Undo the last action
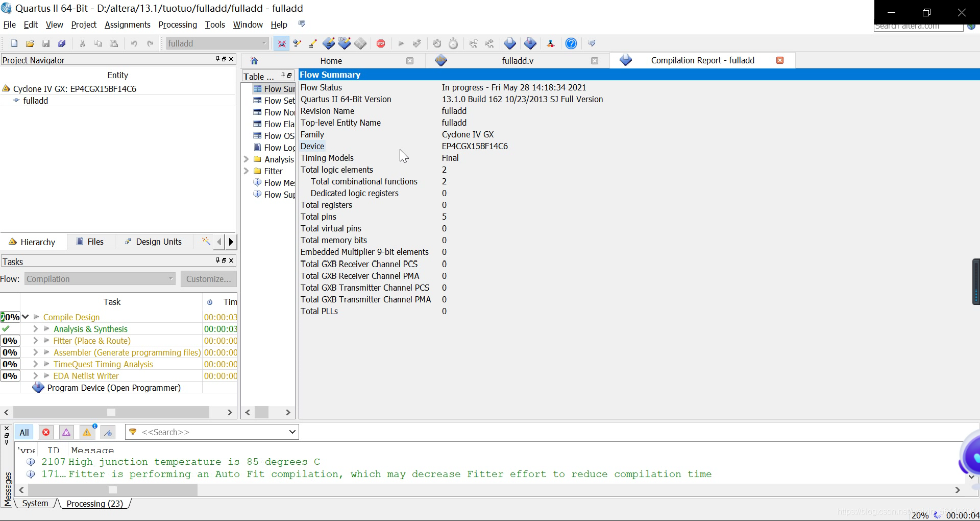Screen dimensions: 980x521 [134, 43]
